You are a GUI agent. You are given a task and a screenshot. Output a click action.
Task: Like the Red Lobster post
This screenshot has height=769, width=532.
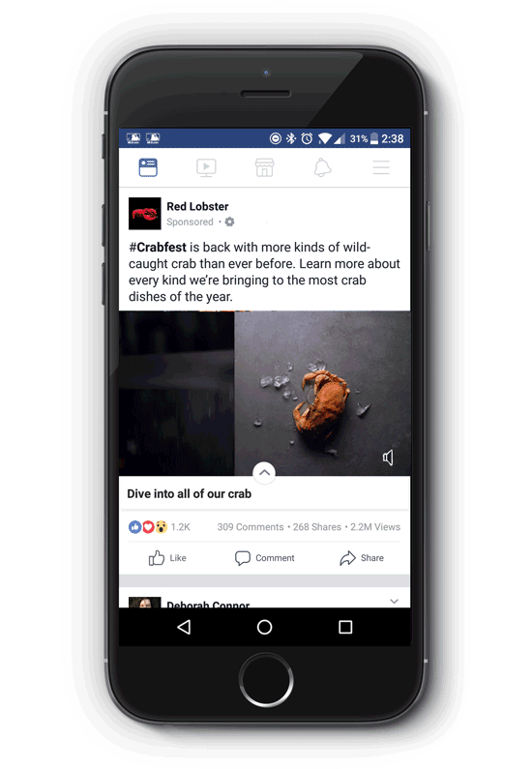(167, 557)
